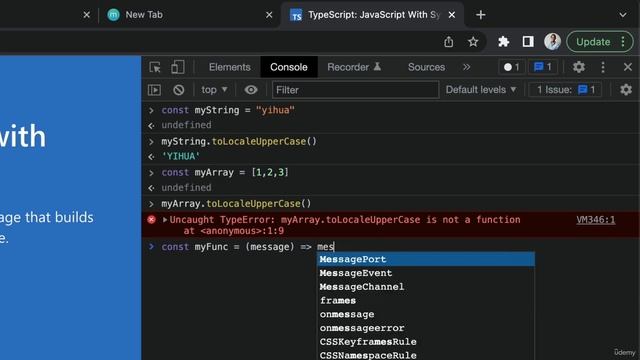
Task: Open DevTools settings gear
Action: [579, 67]
